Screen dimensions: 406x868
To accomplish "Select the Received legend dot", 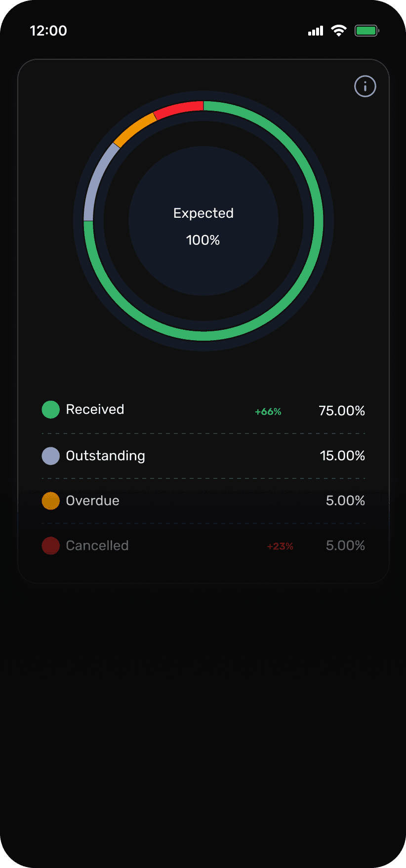I will 50,409.
